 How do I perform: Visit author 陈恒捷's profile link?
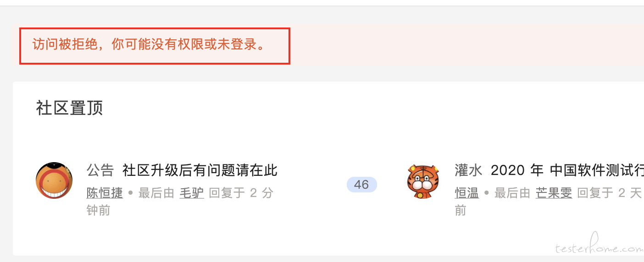point(105,193)
